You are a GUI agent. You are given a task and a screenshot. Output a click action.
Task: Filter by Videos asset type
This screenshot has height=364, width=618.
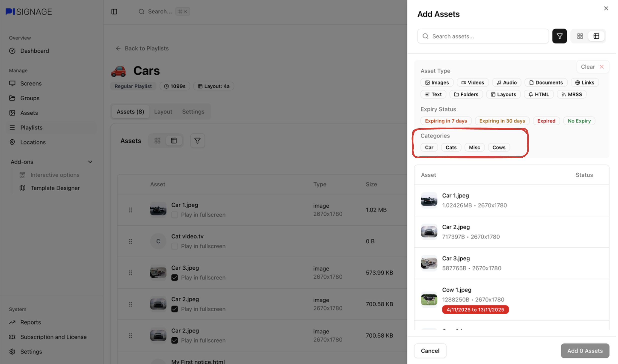(x=472, y=83)
